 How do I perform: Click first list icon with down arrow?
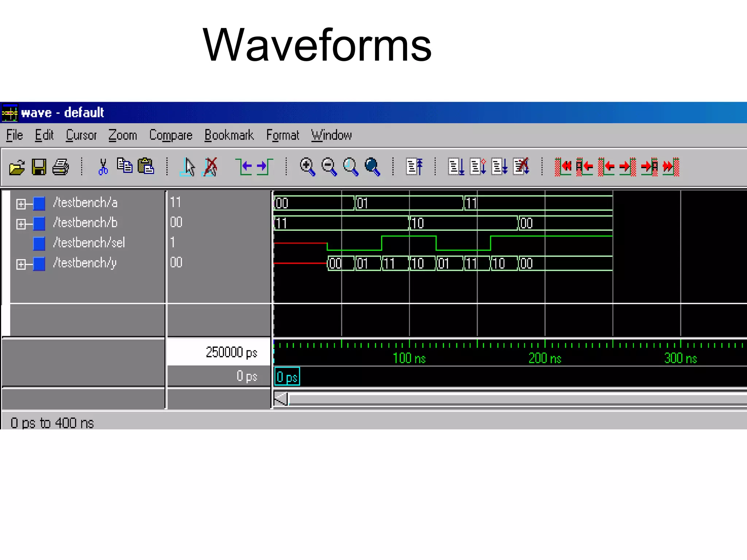[456, 167]
